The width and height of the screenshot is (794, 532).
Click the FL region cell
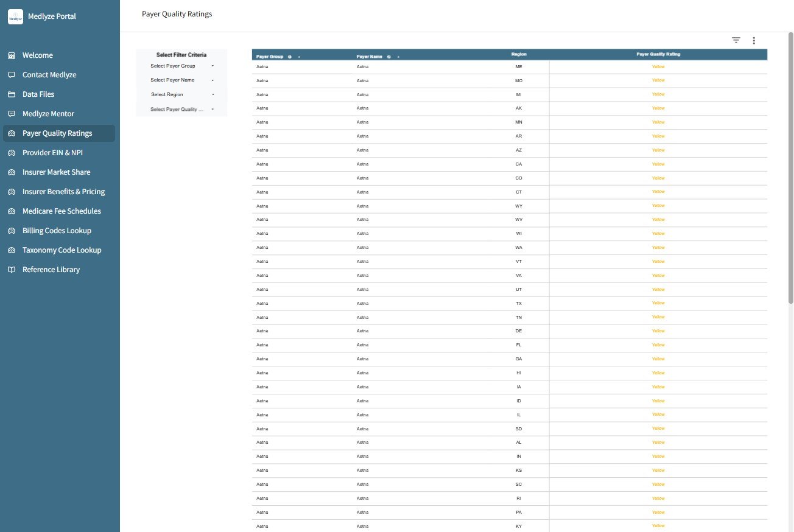click(519, 345)
